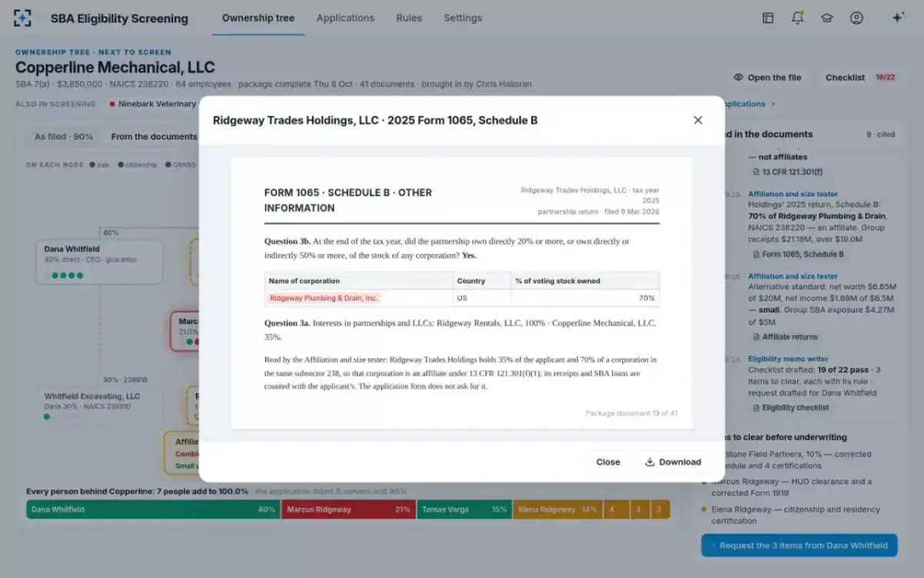
Task: Click the US country cell in the table
Action: [x=482, y=298]
